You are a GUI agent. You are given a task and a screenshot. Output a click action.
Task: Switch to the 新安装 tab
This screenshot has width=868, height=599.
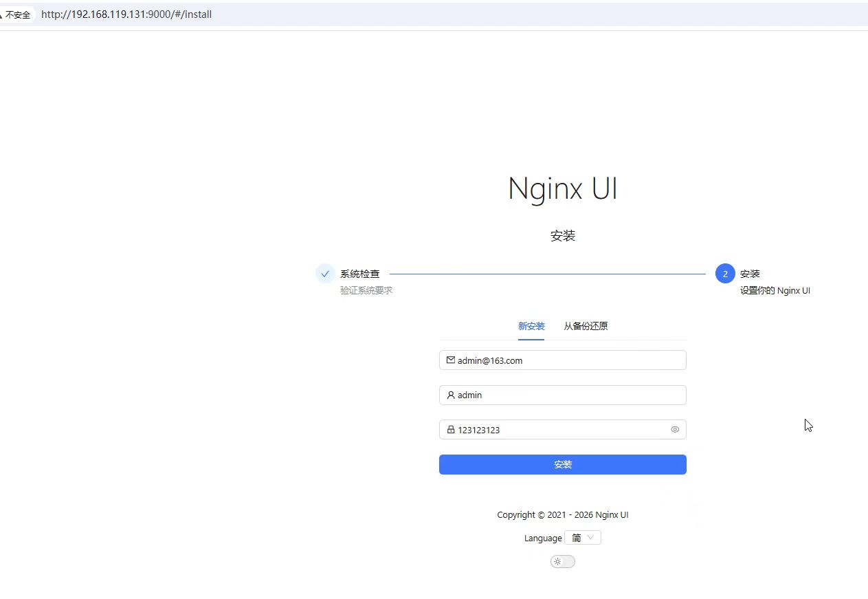tap(531, 326)
